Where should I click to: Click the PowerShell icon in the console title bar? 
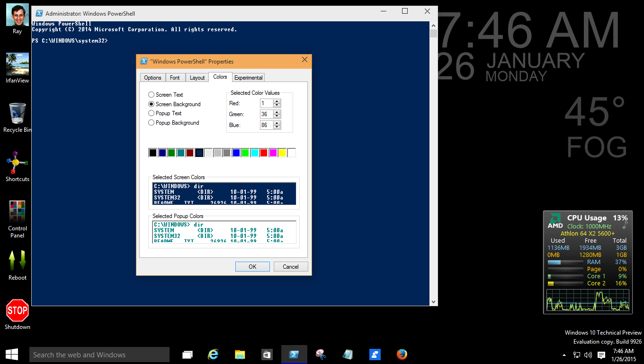pyautogui.click(x=39, y=13)
